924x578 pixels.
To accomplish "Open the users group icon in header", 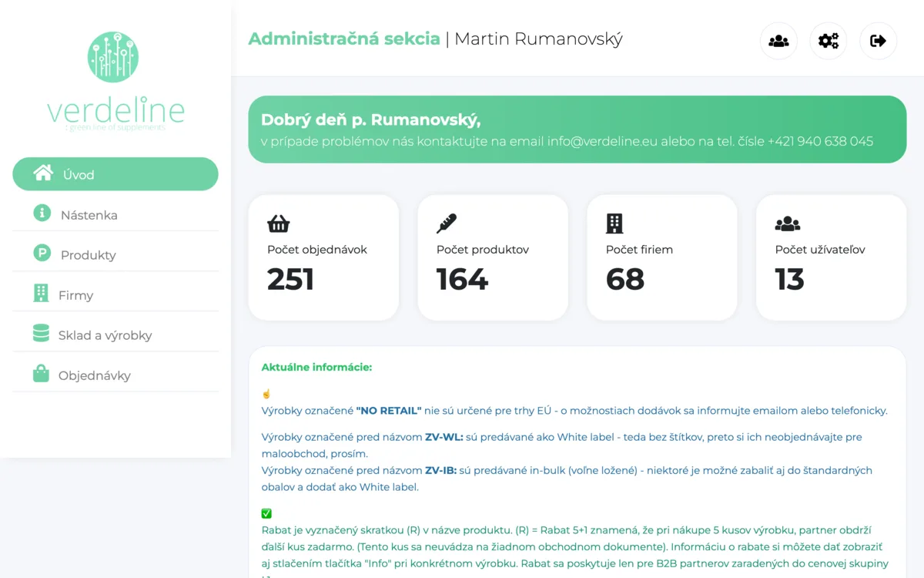I will pos(778,41).
